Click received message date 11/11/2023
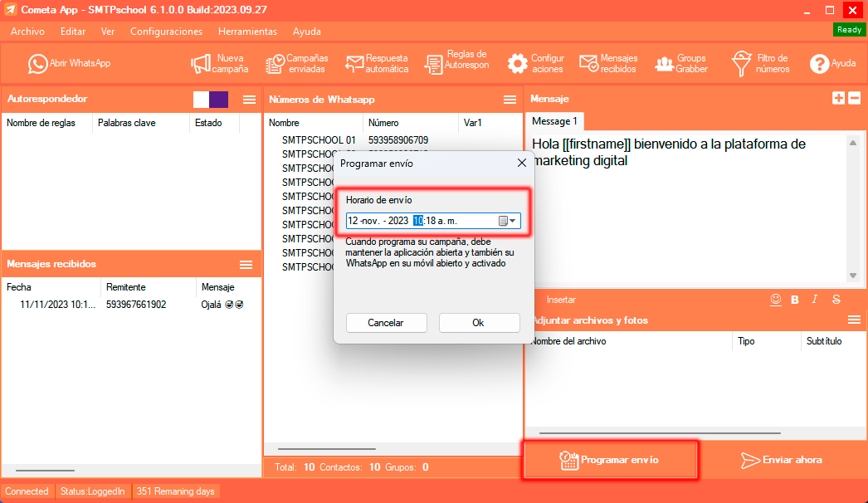This screenshot has height=503, width=868. 57,305
